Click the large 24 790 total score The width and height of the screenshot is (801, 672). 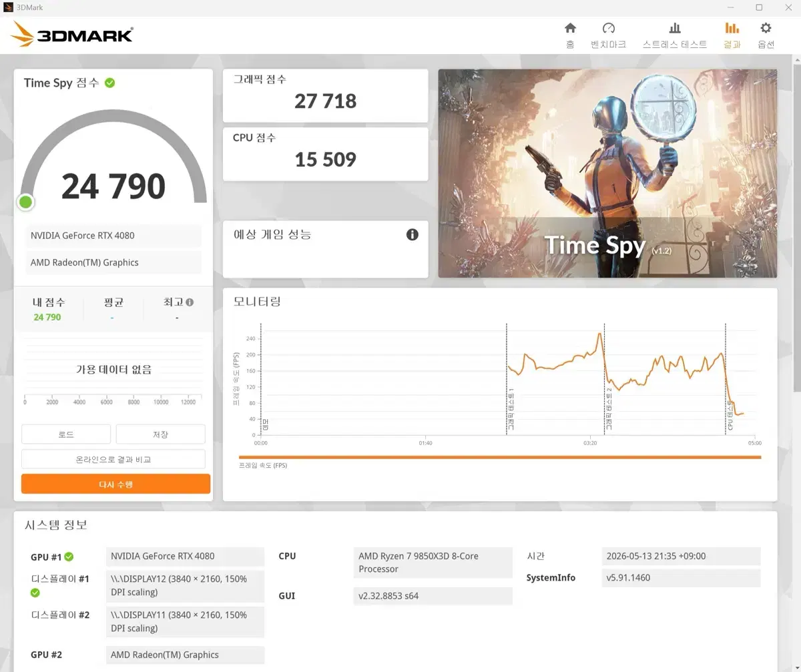[x=113, y=186]
